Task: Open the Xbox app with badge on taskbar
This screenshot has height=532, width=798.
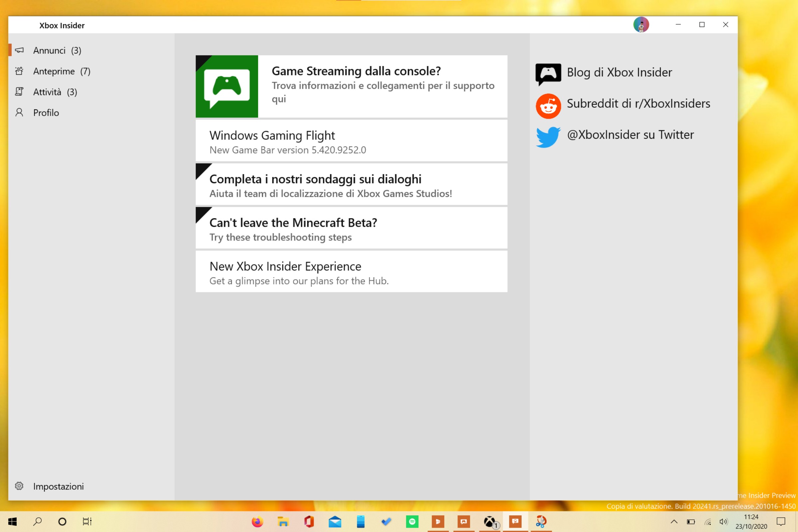Action: coord(489,521)
